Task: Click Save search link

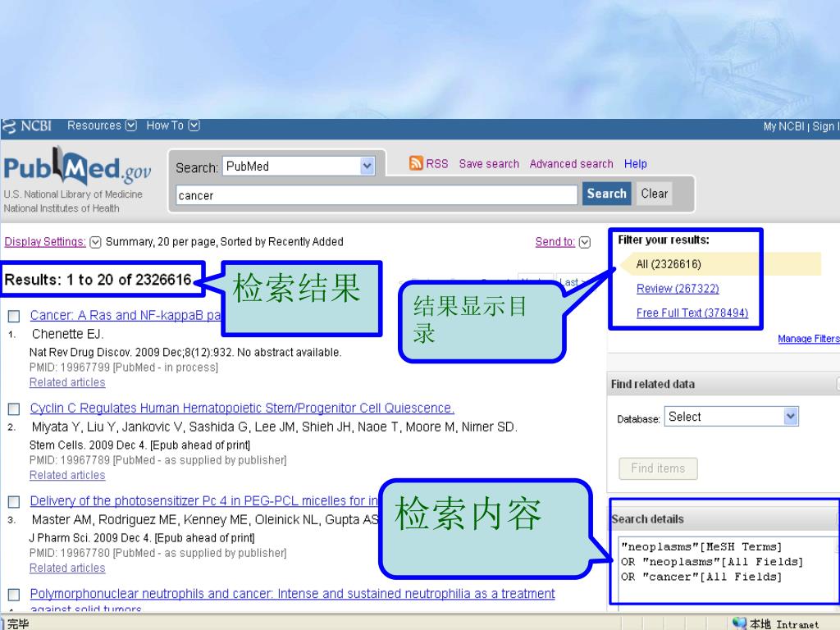Action: 489,164
